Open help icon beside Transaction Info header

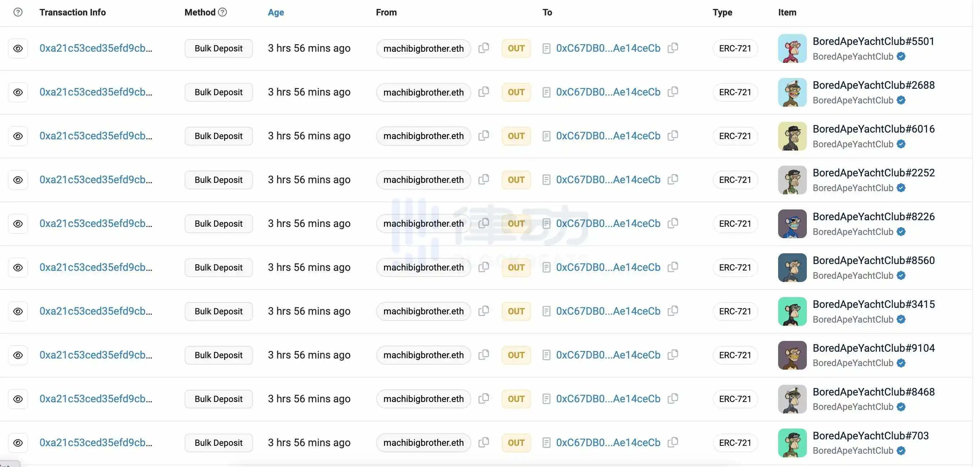point(18,12)
